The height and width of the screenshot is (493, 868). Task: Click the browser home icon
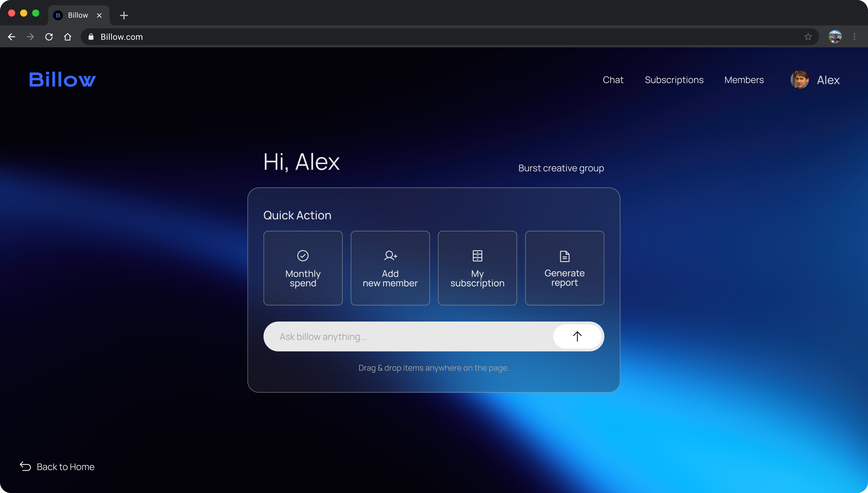68,37
